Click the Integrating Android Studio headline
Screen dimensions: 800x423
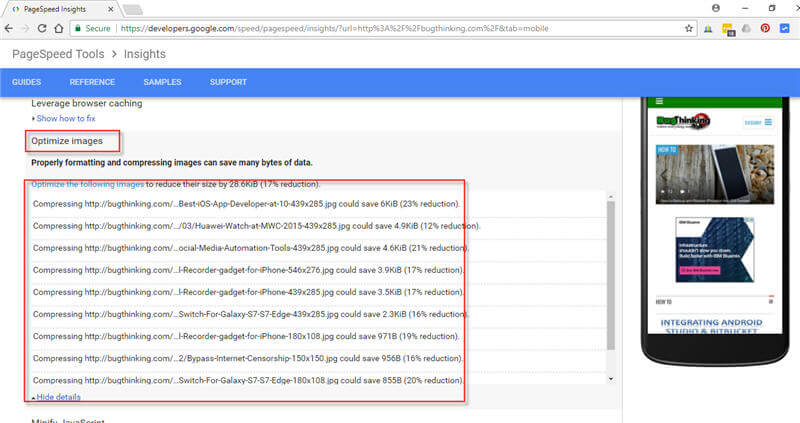click(x=711, y=327)
